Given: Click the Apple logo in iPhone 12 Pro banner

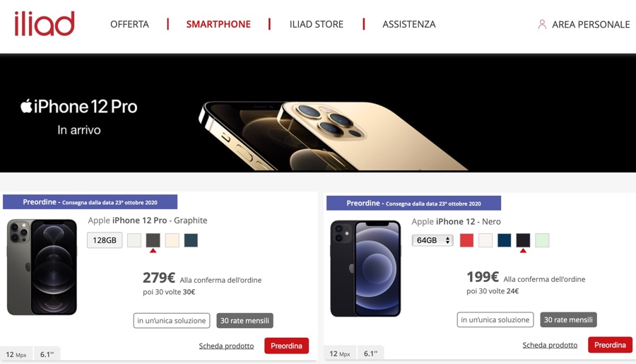Looking at the screenshot, I should click(x=26, y=106).
